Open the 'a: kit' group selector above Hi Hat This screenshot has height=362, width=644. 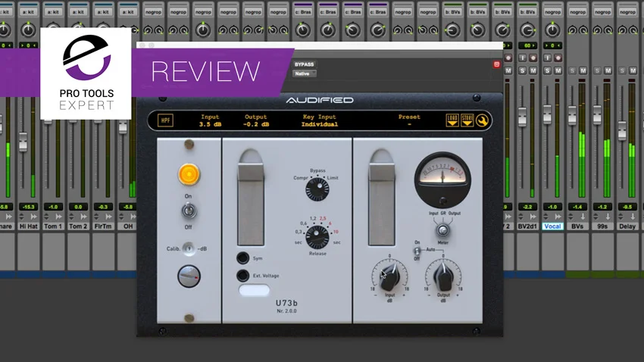28,12
